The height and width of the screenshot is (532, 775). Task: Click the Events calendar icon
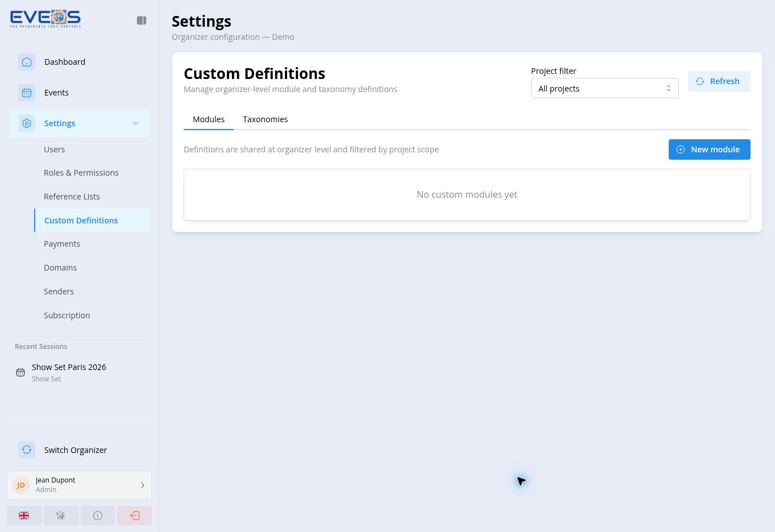pyautogui.click(x=27, y=93)
